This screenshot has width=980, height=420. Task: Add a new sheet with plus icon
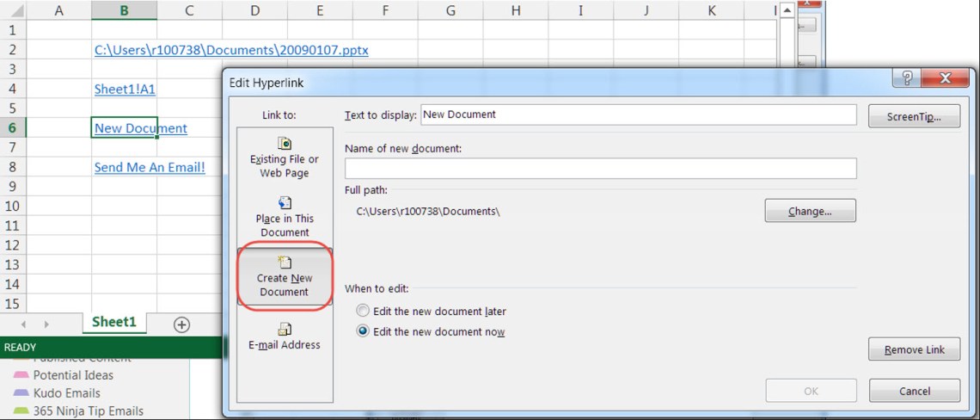(181, 324)
